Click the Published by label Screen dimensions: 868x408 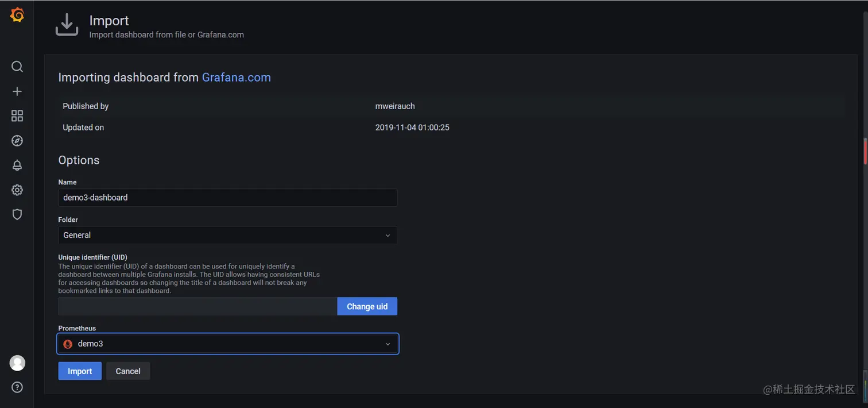86,106
